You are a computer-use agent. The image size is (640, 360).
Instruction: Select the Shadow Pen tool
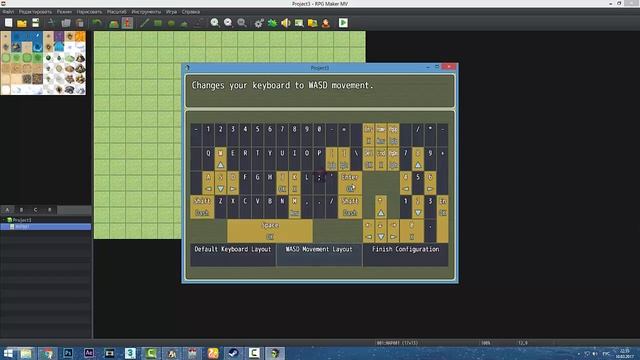click(x=198, y=23)
